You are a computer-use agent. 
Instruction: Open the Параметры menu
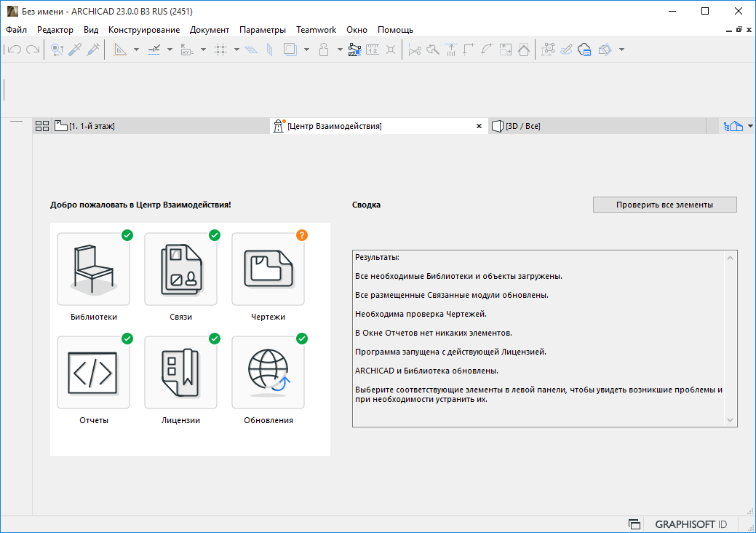[262, 30]
